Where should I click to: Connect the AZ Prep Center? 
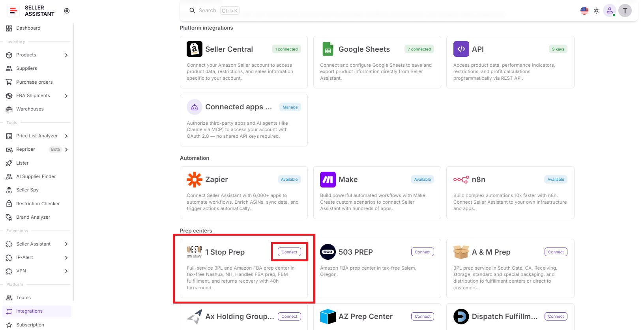(x=423, y=317)
